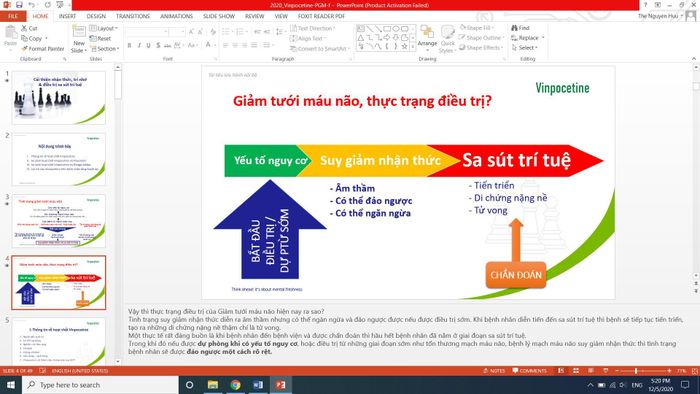Screen dimensions: 700x394
Task: Open the SLIDE SHOW ribbon tab
Action: 219,16
